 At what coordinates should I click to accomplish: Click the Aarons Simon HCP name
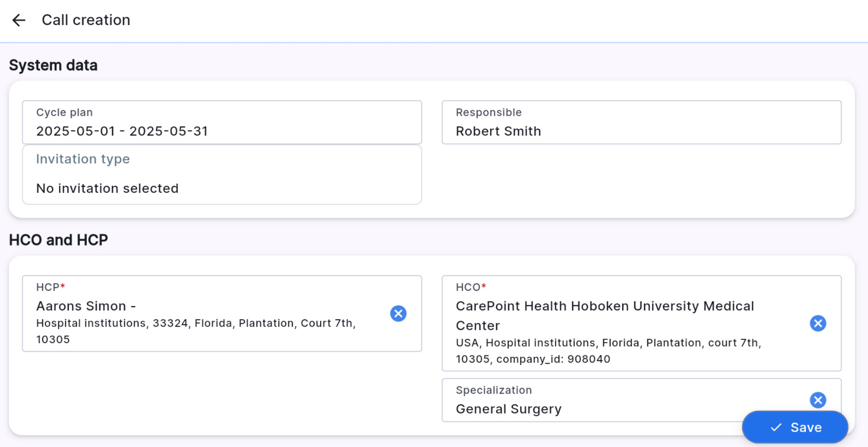[x=81, y=306]
